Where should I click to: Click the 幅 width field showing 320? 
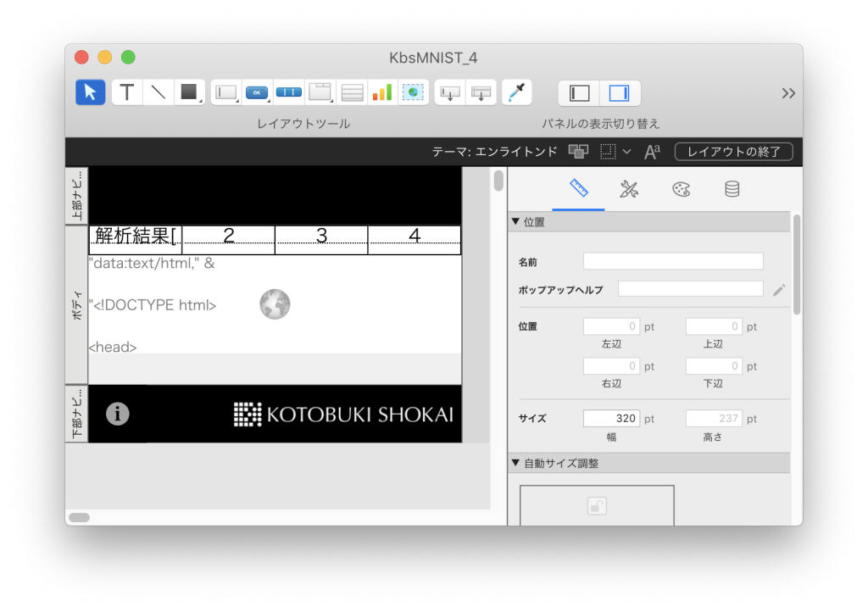(611, 419)
